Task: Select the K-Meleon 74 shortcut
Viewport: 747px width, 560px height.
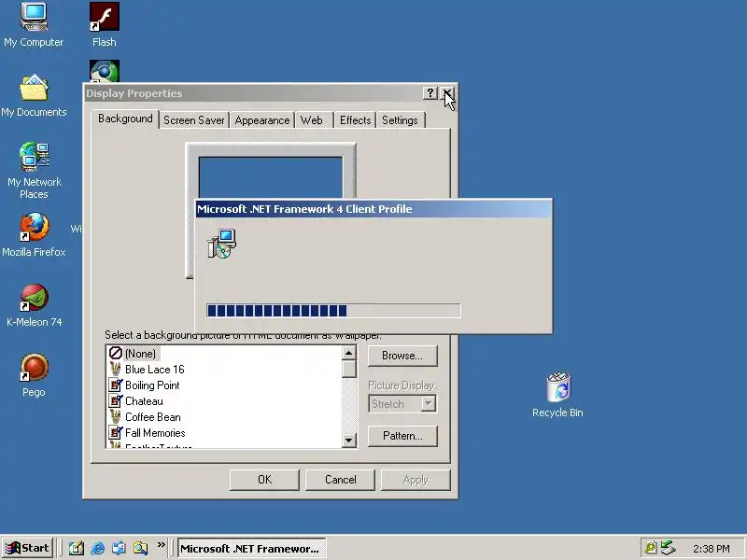Action: (x=34, y=305)
